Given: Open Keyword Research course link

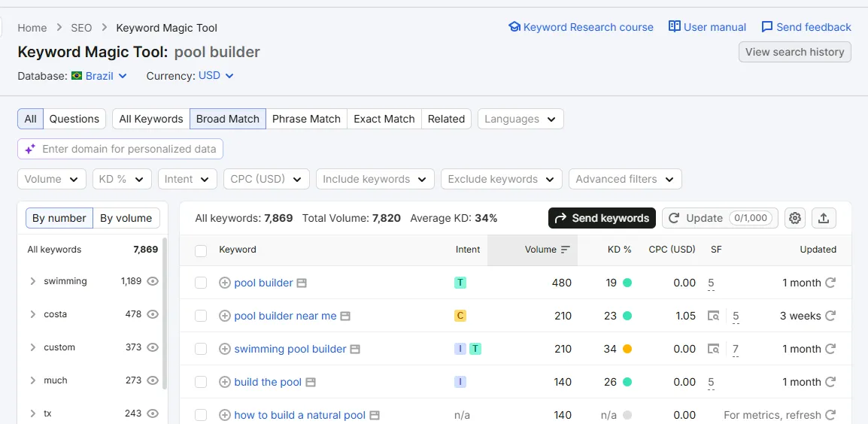Looking at the screenshot, I should 581,27.
